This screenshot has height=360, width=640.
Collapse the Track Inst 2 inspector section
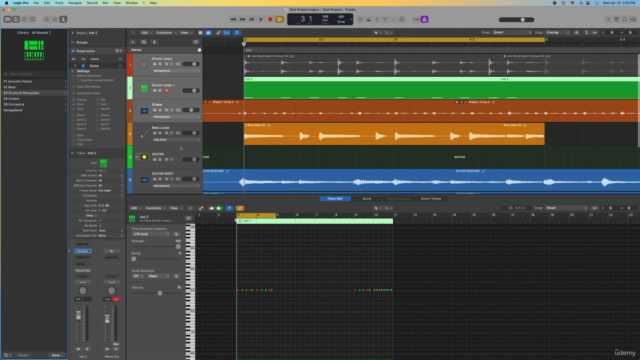point(73,153)
